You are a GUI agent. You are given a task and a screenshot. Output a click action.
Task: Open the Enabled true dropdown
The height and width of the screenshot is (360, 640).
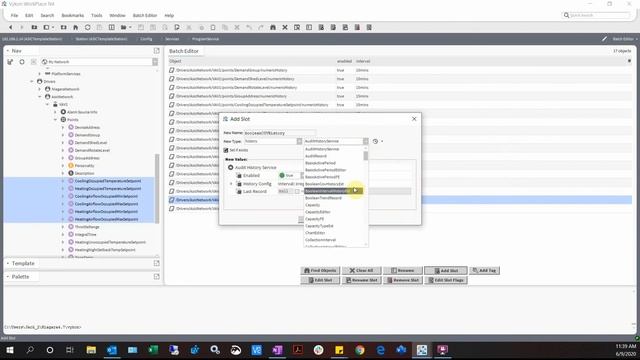point(302,176)
